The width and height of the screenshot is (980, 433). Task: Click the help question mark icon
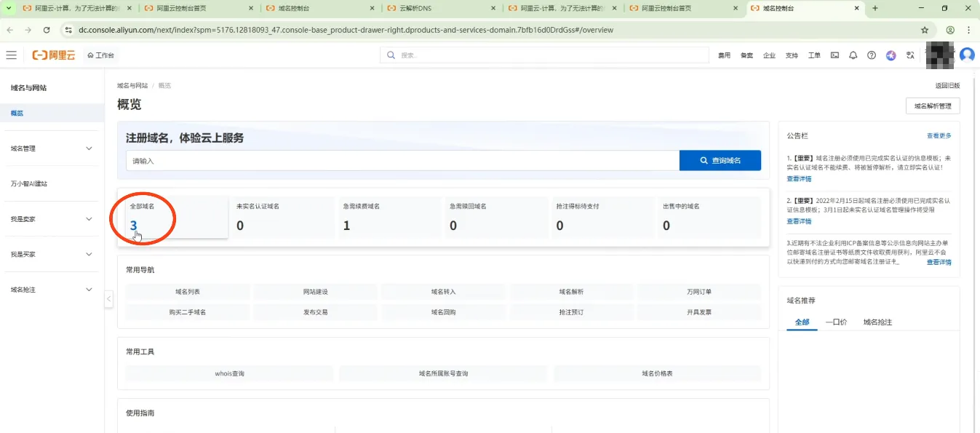click(872, 55)
